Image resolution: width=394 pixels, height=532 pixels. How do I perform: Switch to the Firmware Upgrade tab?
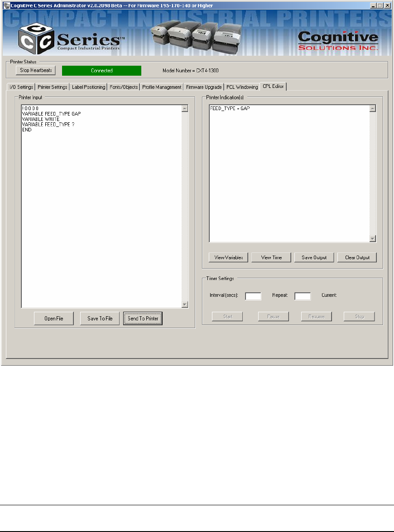pos(204,87)
